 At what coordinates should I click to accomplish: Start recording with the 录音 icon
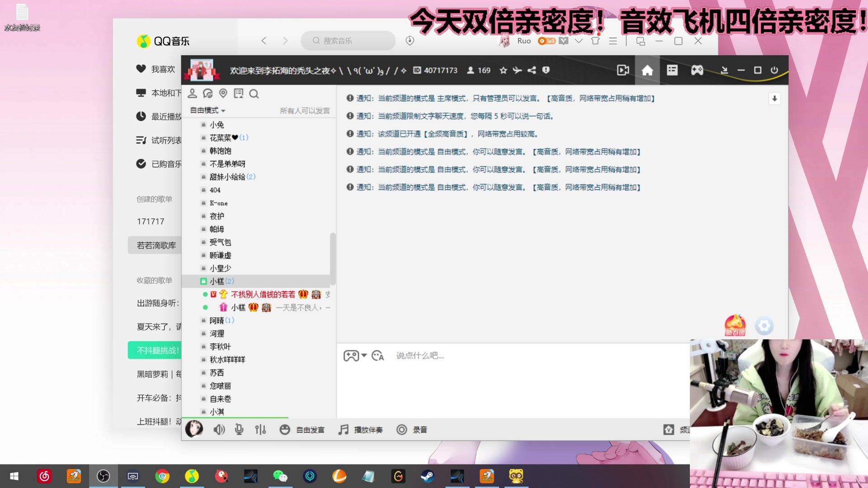pos(401,429)
